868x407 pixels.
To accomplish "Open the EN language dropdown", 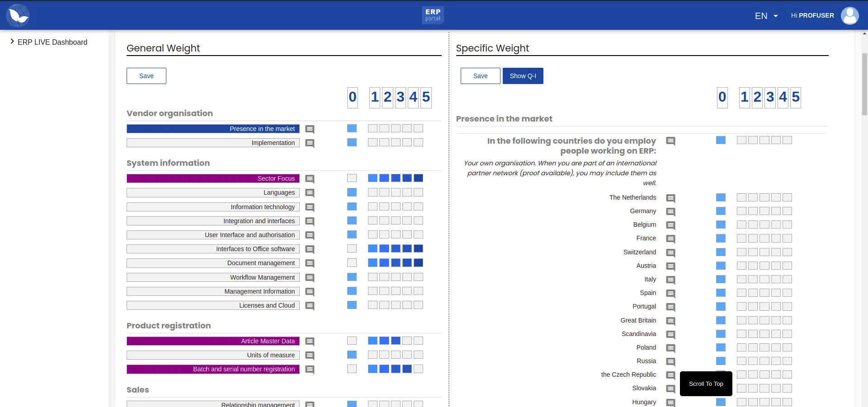I will tap(766, 16).
